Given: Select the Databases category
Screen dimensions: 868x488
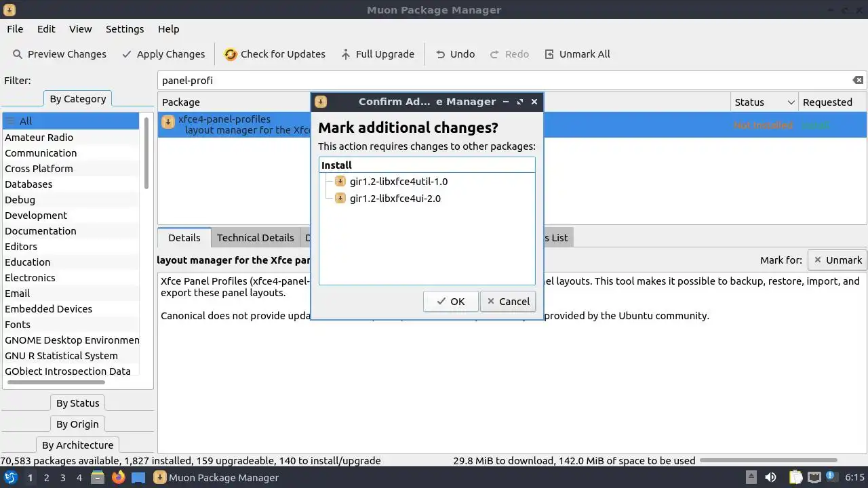Looking at the screenshot, I should click(71, 184).
